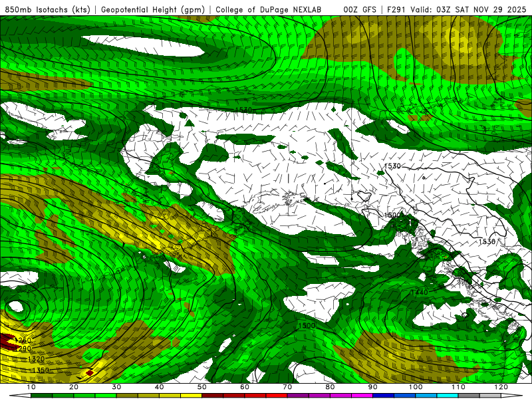Click the darkest green 10–15 kt legend swatch

41,396
